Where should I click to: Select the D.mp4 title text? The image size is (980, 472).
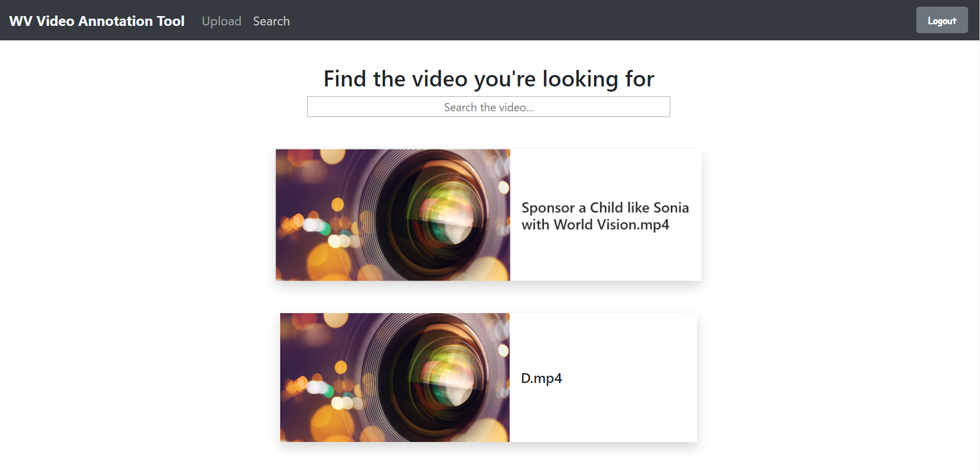pyautogui.click(x=541, y=378)
